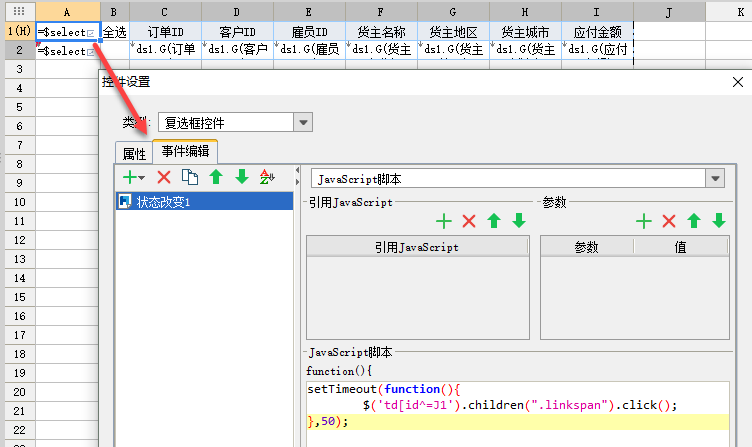The width and height of the screenshot is (752, 447).
Task: Select the 全选 cell B1
Action: tap(115, 32)
